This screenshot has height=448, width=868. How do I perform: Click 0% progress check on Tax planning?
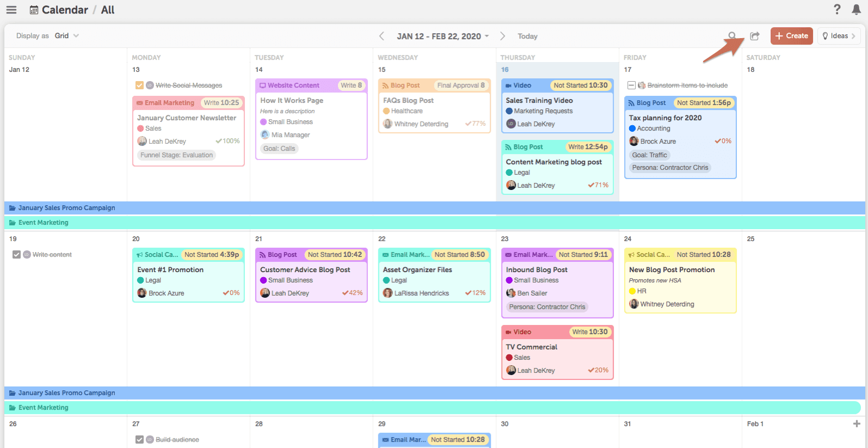pyautogui.click(x=723, y=141)
